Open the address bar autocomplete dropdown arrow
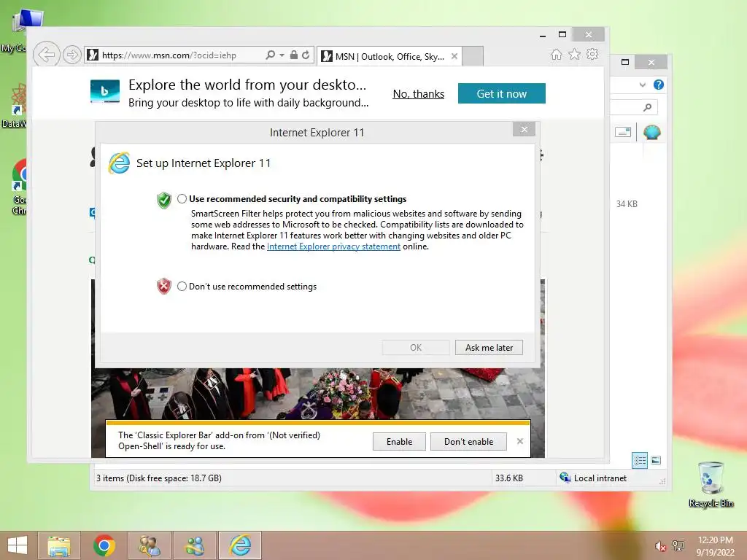 coord(282,55)
